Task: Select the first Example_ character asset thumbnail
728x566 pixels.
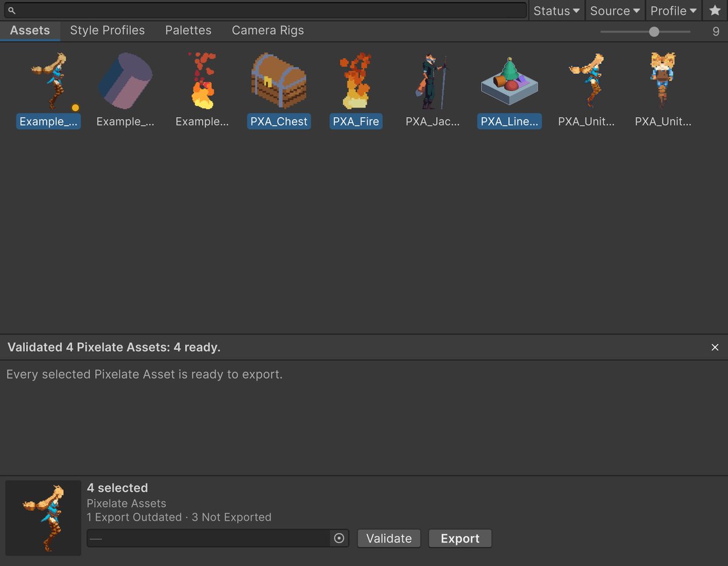Action: (x=49, y=80)
